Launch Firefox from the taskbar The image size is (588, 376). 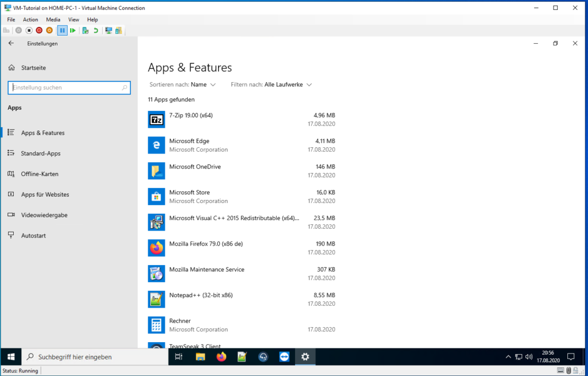coord(221,357)
